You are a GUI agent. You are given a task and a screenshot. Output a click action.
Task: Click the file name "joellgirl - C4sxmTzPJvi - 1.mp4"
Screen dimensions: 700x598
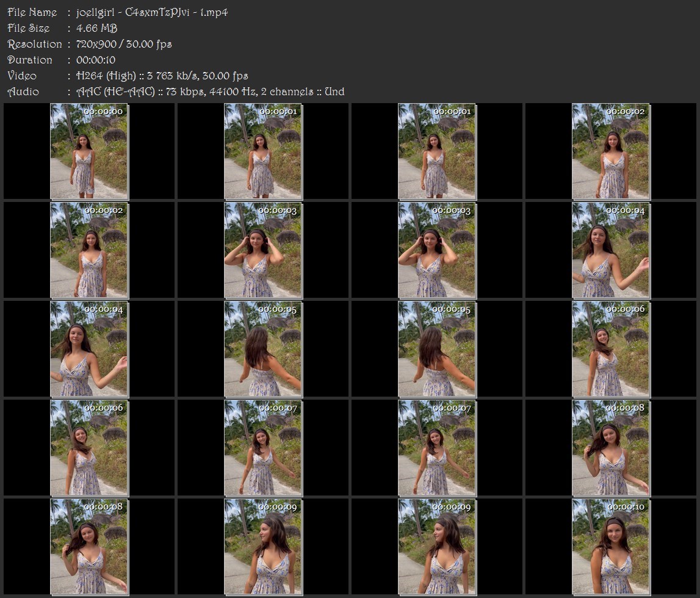(x=152, y=12)
